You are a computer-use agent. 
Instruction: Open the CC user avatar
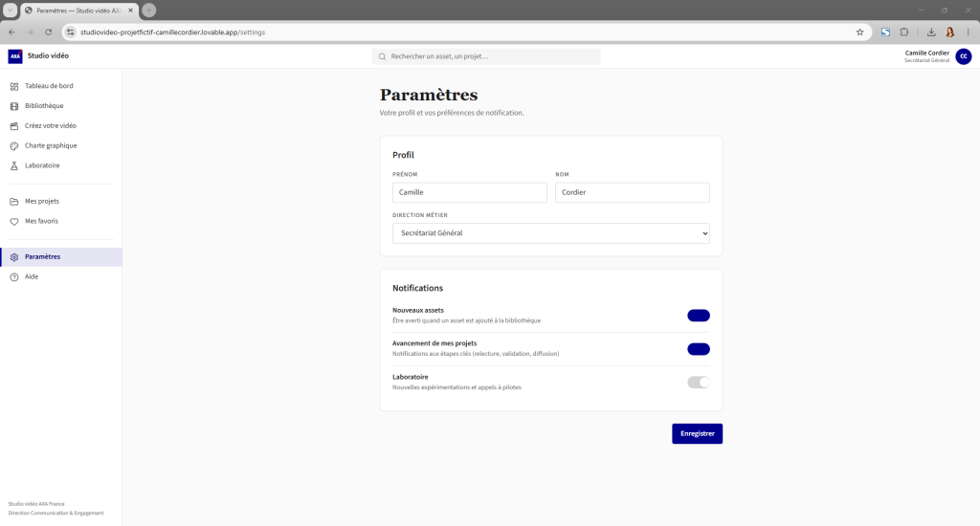pos(963,56)
